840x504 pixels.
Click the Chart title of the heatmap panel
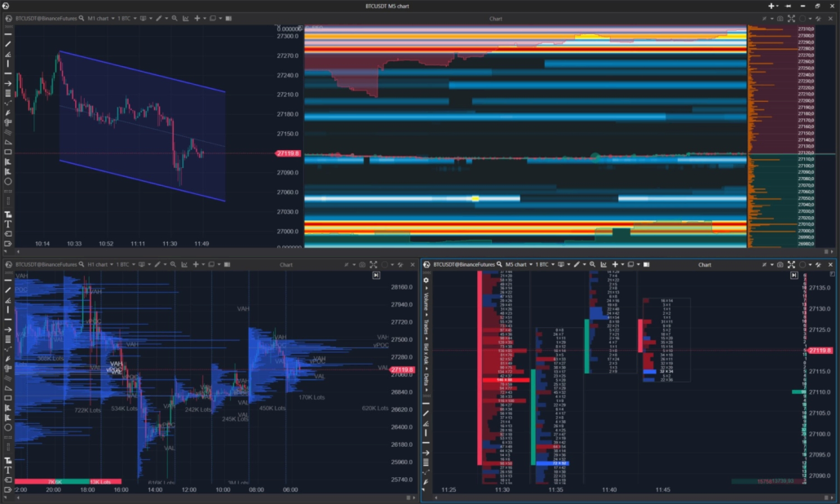[x=495, y=19]
